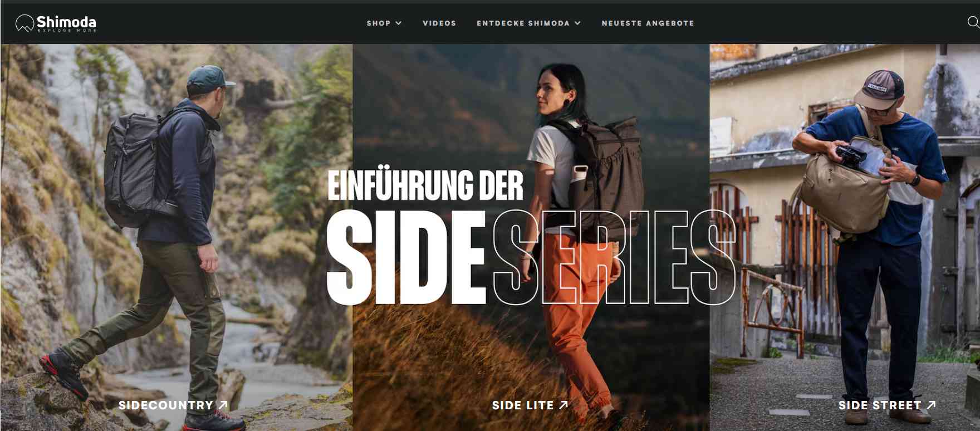This screenshot has height=431, width=980.
Task: Expand the ENTDECKE SHIMODA chevron
Action: click(577, 23)
